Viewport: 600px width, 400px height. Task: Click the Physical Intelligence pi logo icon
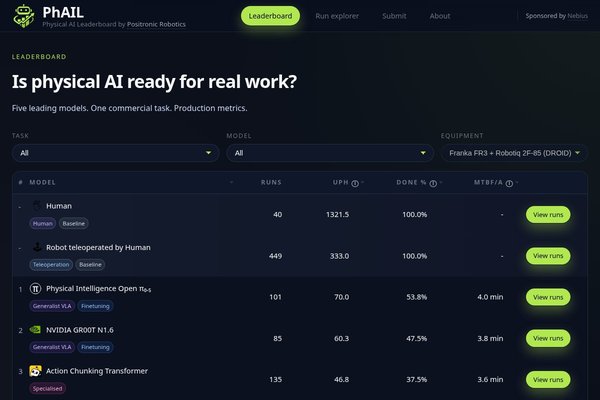point(36,288)
